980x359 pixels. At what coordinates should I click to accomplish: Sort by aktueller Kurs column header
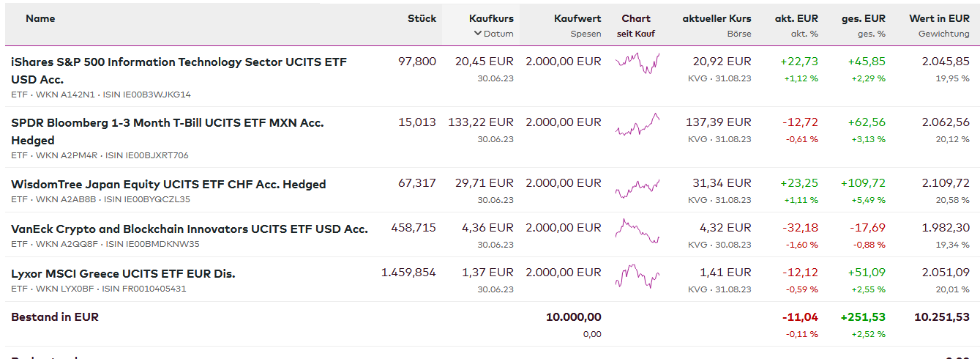click(717, 18)
